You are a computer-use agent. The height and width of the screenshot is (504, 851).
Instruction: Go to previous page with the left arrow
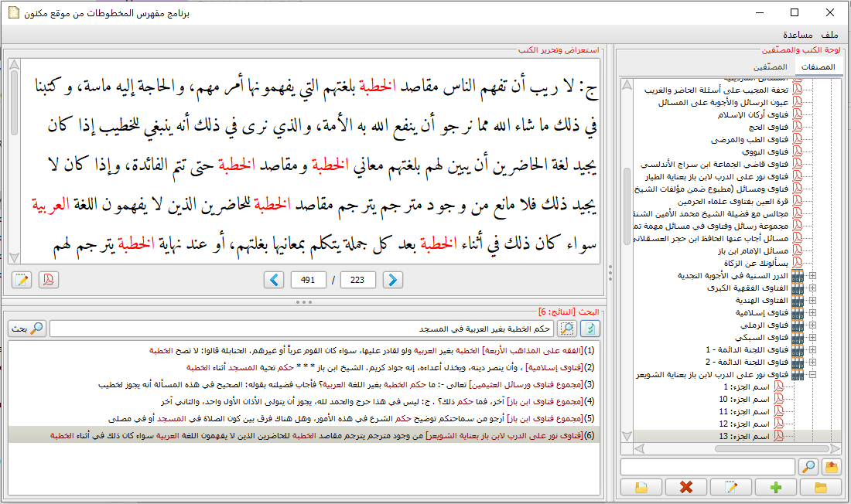point(274,280)
